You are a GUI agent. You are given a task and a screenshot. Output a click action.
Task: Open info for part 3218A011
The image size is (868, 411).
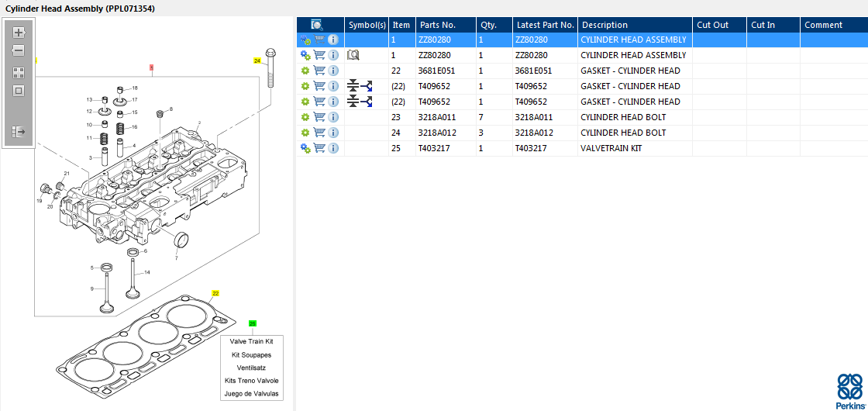pyautogui.click(x=333, y=117)
